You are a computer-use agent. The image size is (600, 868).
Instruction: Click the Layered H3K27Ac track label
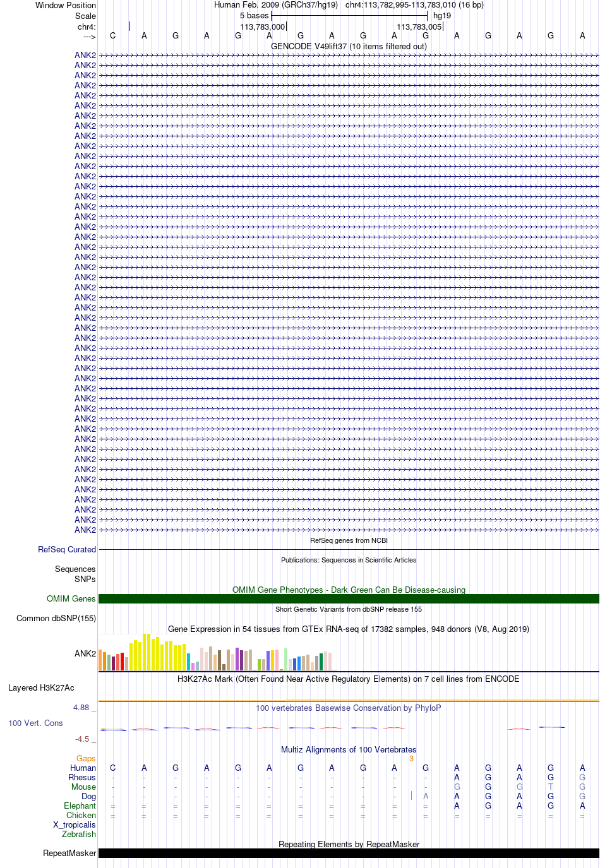[41, 687]
